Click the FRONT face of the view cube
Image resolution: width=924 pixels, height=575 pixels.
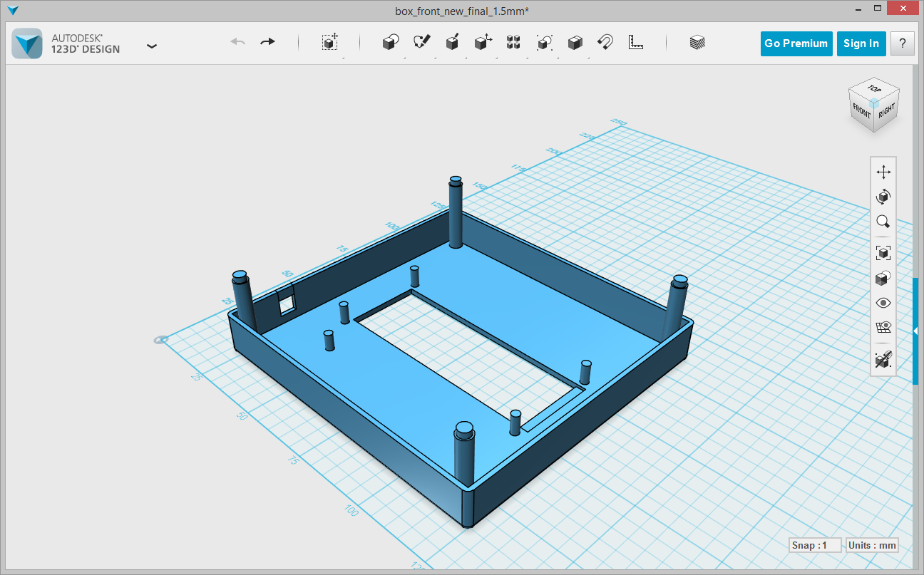(x=861, y=112)
